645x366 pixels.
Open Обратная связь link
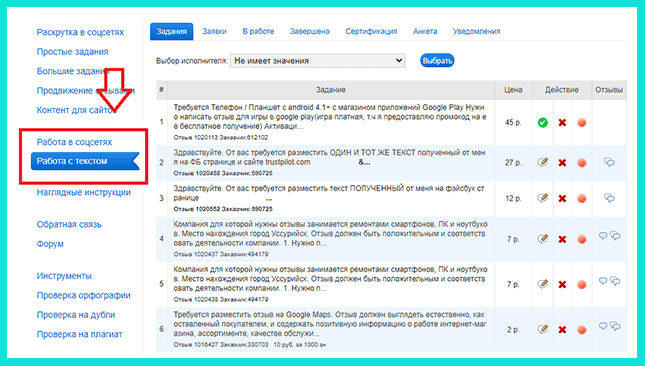click(x=69, y=225)
